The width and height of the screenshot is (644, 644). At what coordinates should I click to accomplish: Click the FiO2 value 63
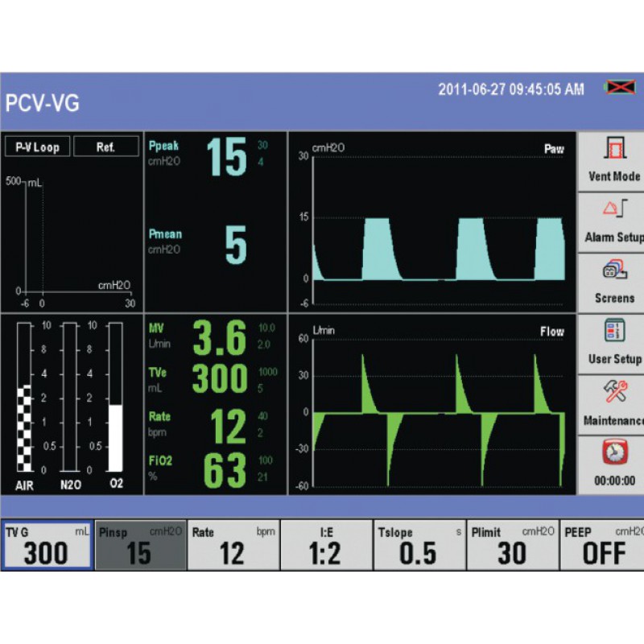225,470
